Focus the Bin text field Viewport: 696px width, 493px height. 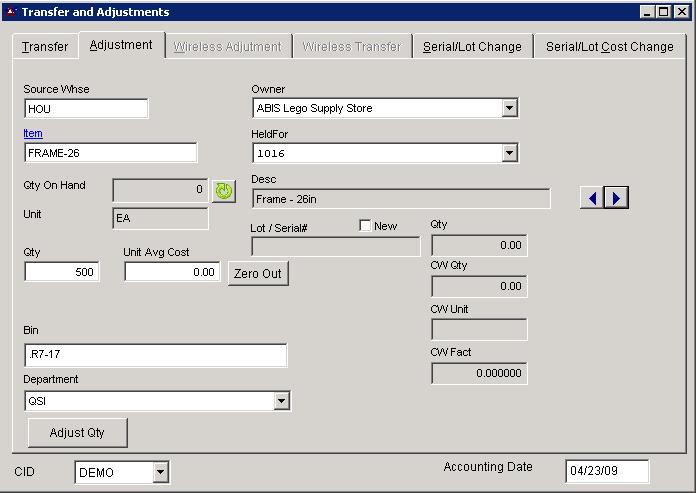[x=155, y=355]
